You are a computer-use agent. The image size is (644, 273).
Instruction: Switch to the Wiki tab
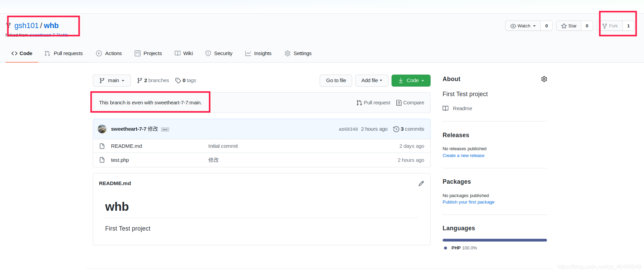(184, 53)
